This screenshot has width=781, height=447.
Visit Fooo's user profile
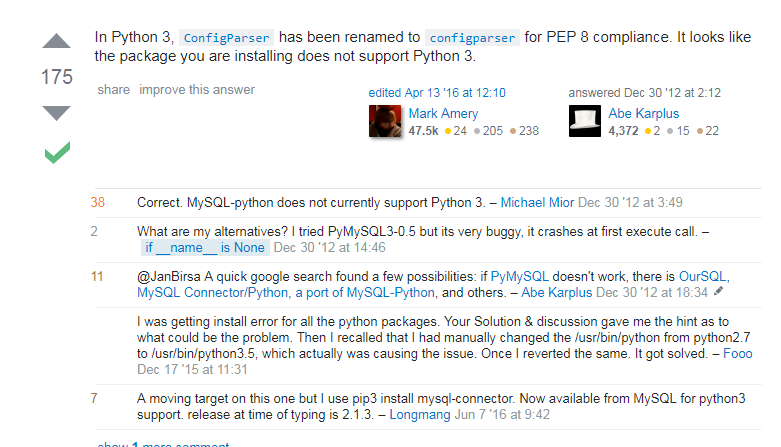point(738,354)
